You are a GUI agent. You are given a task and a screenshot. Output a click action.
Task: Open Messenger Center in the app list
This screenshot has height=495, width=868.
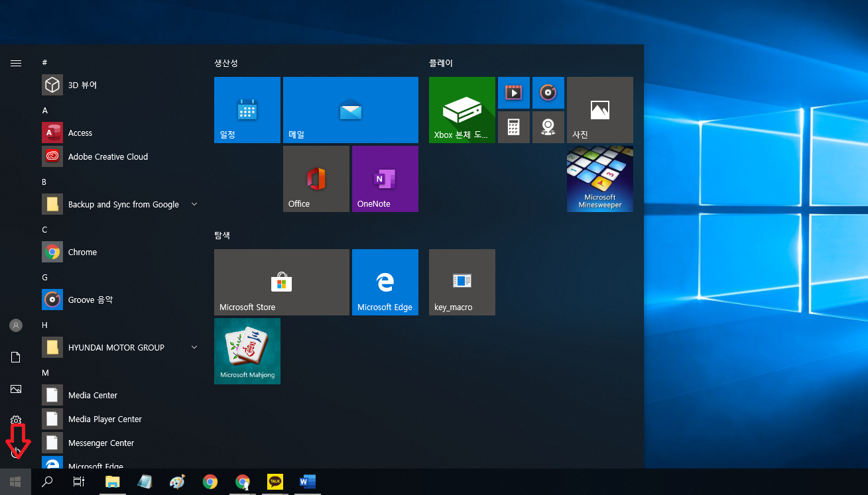(119, 443)
